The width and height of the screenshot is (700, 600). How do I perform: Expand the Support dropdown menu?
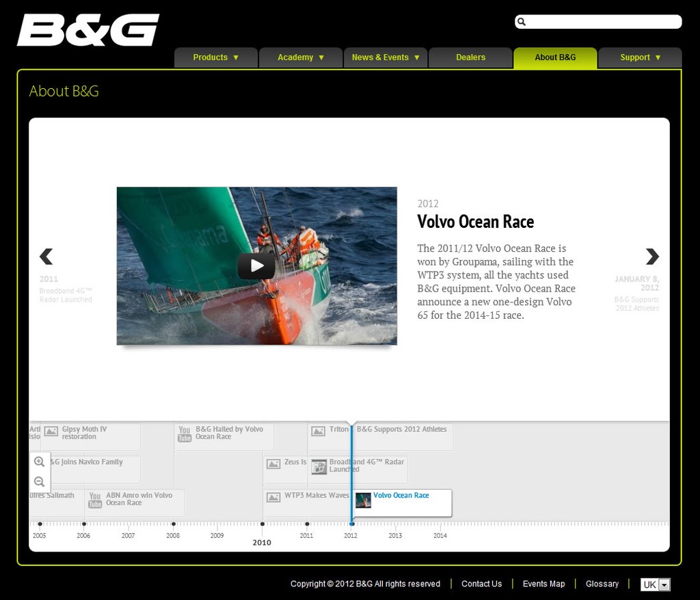[640, 57]
